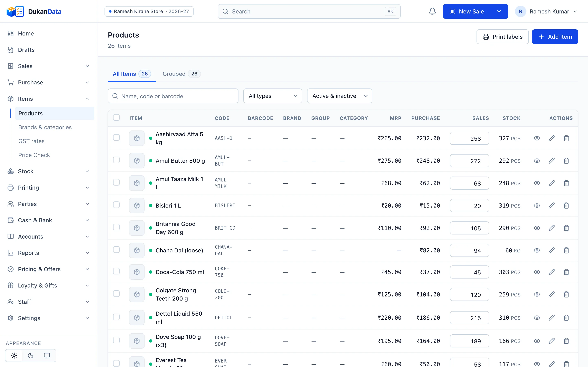Edit Bisleri 1 L with the pencil icon
588x367 pixels.
pos(551,206)
